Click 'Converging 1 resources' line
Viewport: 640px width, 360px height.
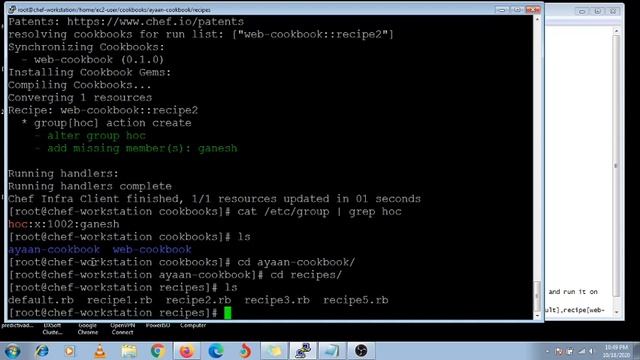pyautogui.click(x=80, y=98)
